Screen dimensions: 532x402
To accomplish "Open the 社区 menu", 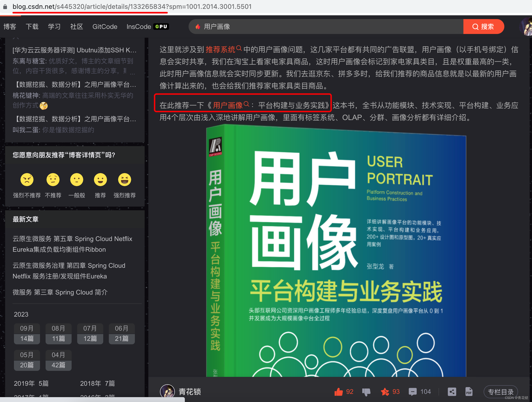I will click(x=76, y=27).
